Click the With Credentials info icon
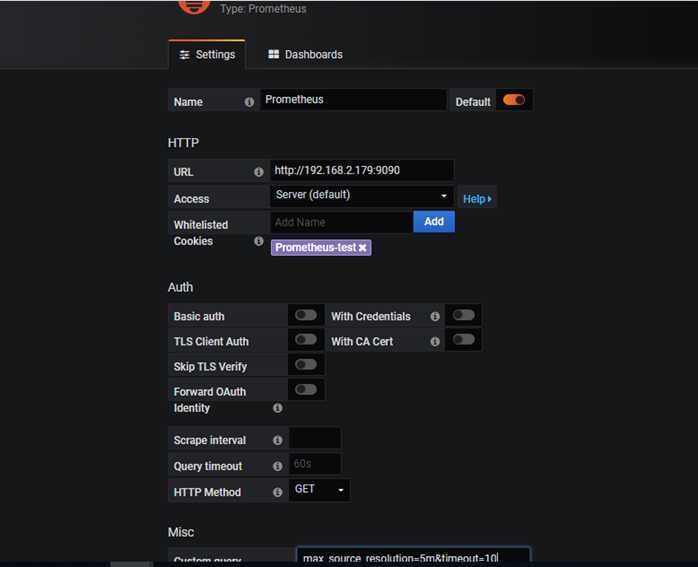Image resolution: width=698 pixels, height=567 pixels. tap(435, 316)
